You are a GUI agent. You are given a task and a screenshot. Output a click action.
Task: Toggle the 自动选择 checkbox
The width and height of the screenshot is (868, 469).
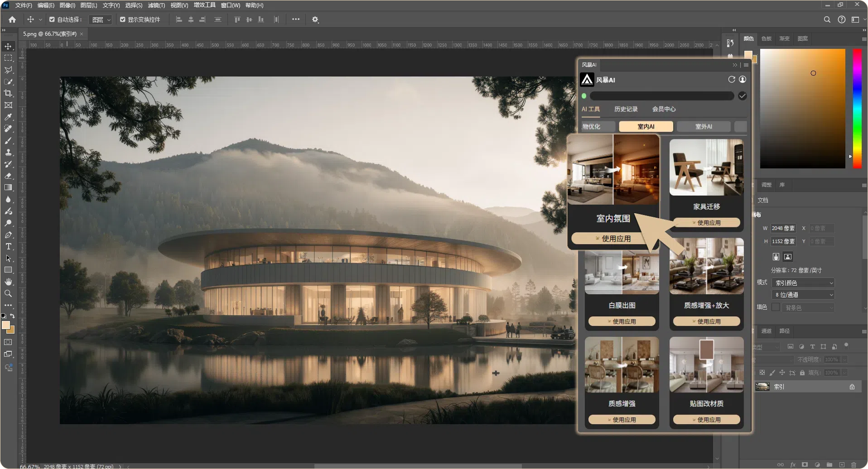coord(52,19)
